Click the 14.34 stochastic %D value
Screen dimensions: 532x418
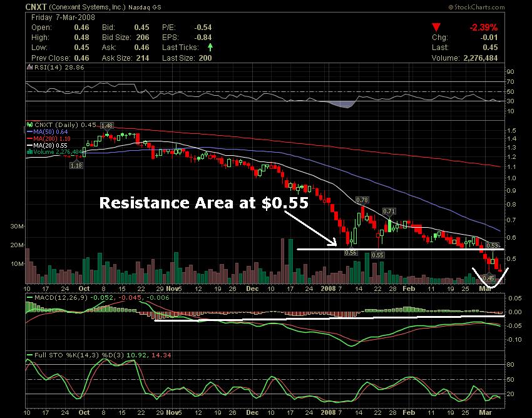coord(161,355)
